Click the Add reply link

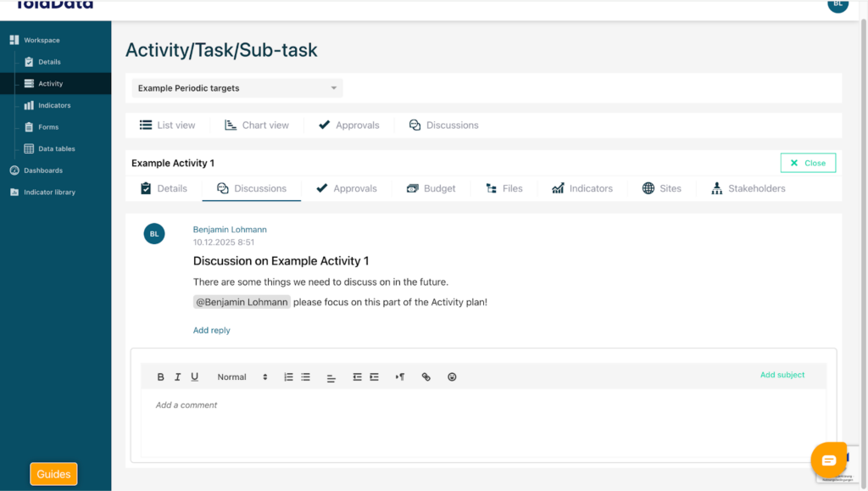[211, 331]
